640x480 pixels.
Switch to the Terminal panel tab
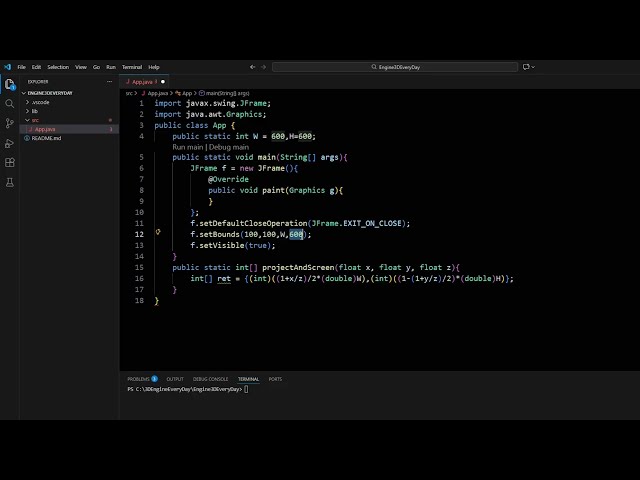(x=249, y=379)
